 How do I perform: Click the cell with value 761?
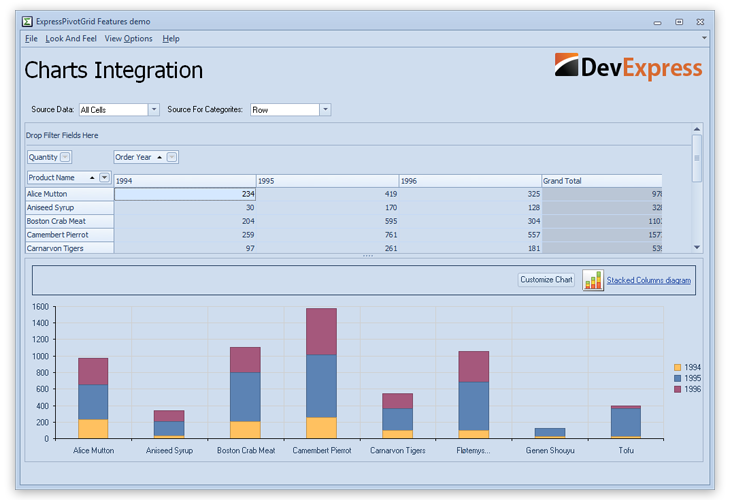click(327, 235)
